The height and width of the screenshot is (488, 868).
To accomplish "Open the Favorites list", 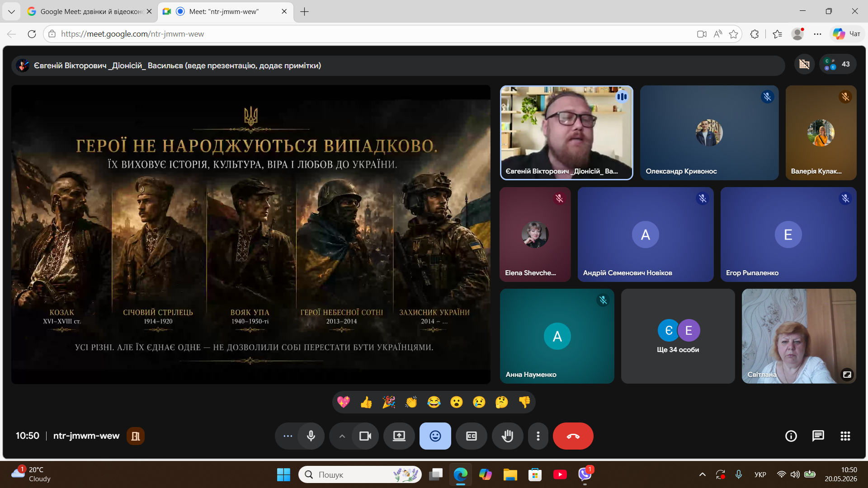I will pyautogui.click(x=778, y=34).
